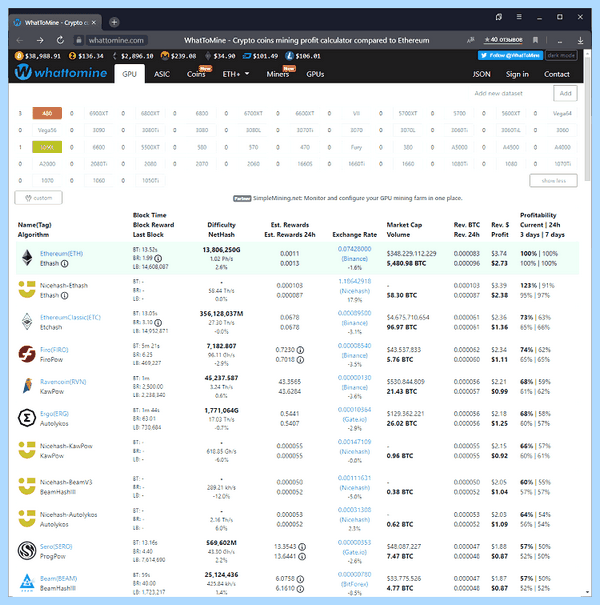Enable the A2000 GPU button
This screenshot has width=600, height=605.
(x=47, y=164)
